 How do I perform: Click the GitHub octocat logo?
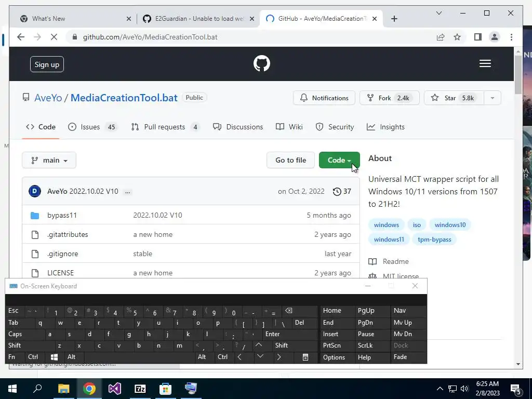point(262,63)
